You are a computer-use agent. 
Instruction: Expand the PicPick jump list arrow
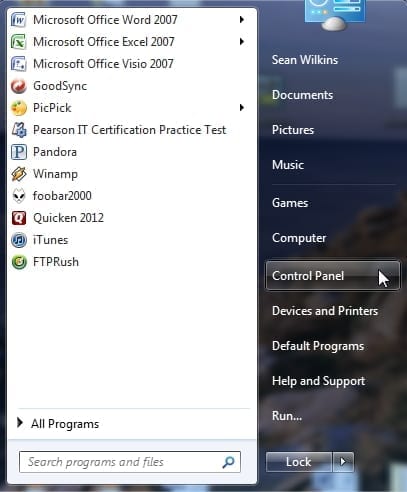pos(242,108)
